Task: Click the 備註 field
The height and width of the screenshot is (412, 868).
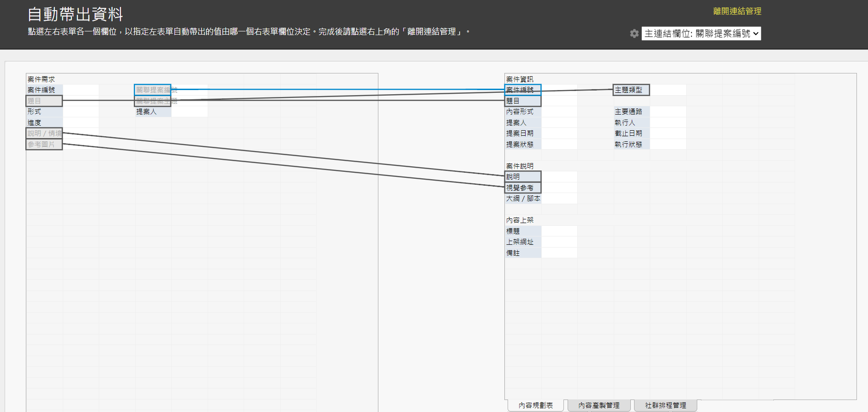Action: point(522,253)
